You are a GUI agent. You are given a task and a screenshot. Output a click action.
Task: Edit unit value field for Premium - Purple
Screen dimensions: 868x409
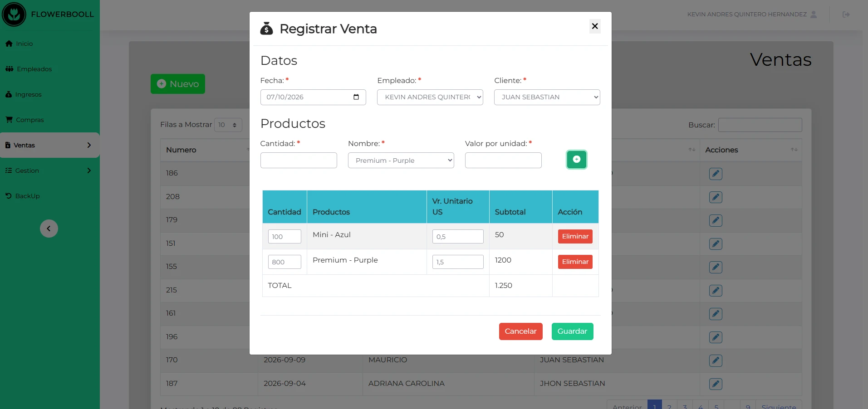(458, 262)
